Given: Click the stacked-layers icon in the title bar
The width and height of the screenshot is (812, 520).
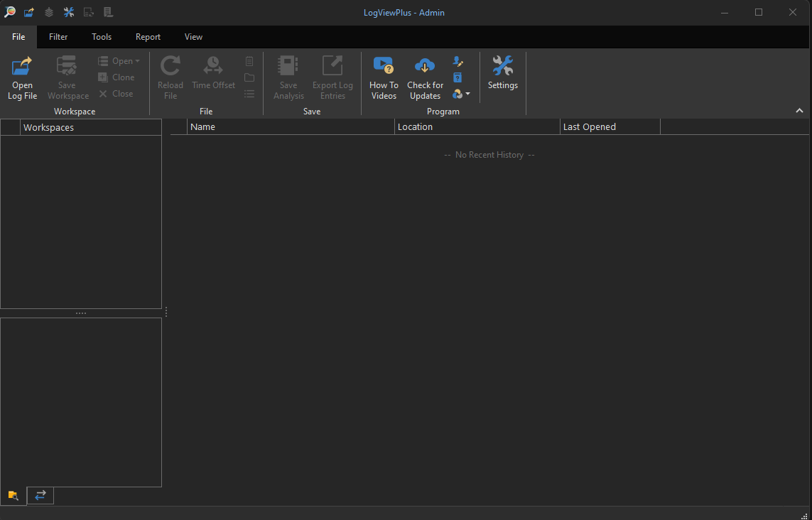Looking at the screenshot, I should pos(49,12).
